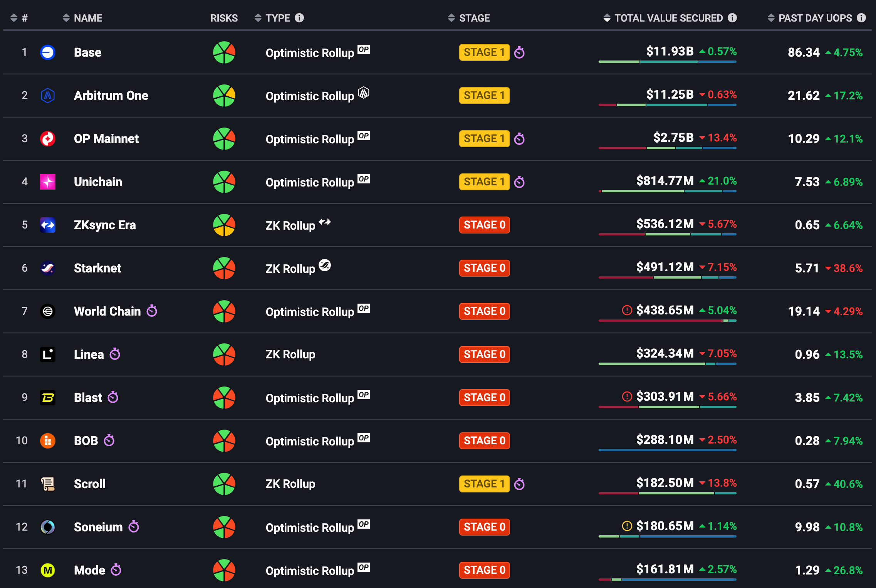The width and height of the screenshot is (876, 588).
Task: Open the ZKsync Era risk rosette
Action: click(x=224, y=225)
